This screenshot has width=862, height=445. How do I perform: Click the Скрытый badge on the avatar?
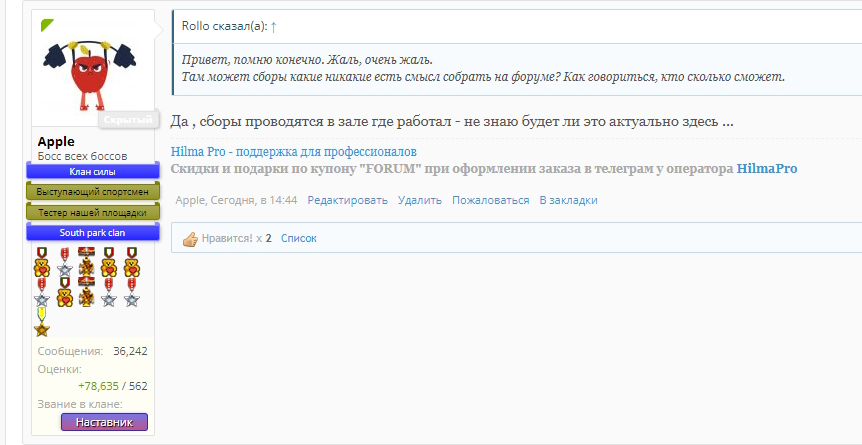(129, 119)
